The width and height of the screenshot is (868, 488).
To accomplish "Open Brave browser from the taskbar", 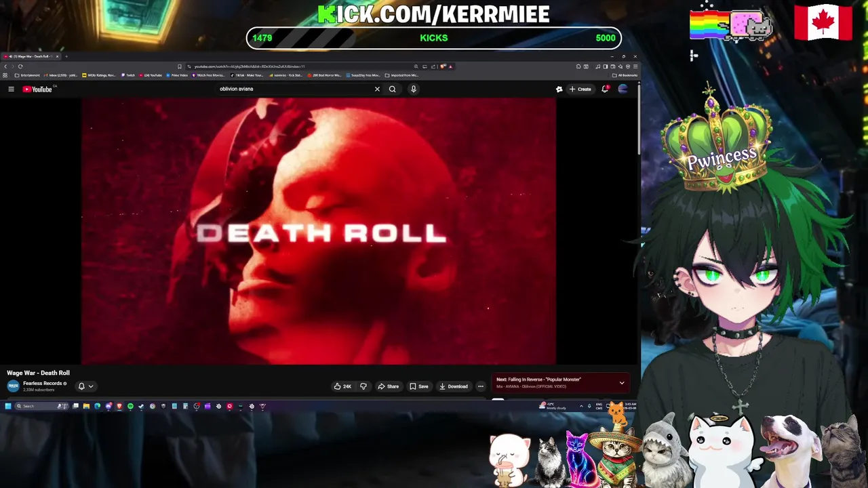I will (x=119, y=406).
